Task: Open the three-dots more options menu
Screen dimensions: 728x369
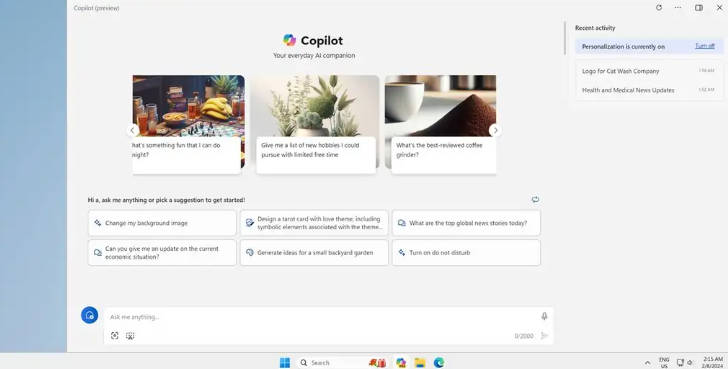Action: click(x=678, y=7)
